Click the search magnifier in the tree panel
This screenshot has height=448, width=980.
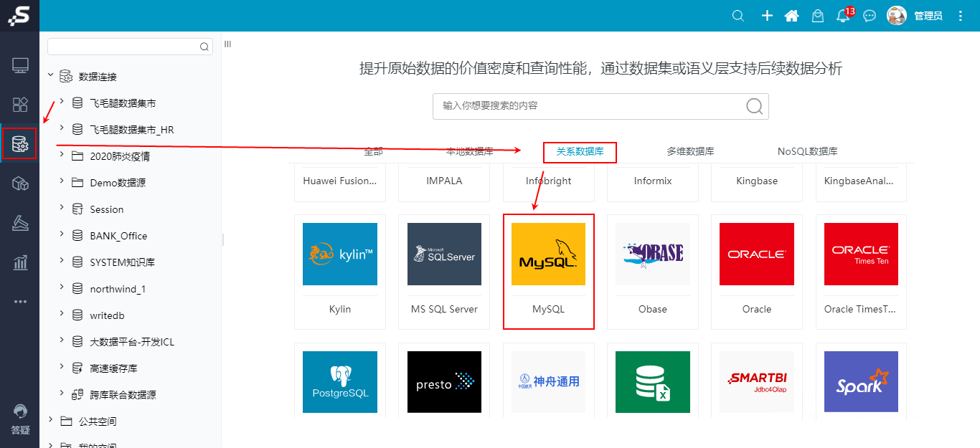[x=204, y=47]
